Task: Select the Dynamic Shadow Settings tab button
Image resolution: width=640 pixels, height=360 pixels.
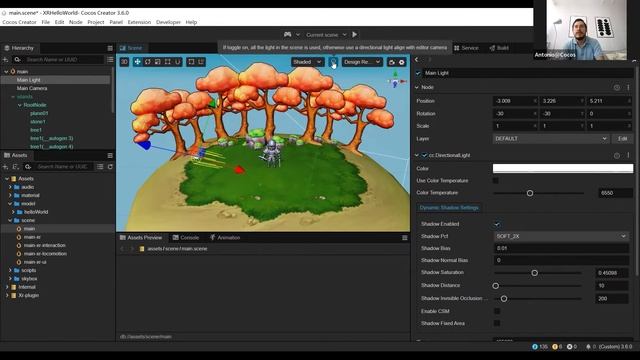Action: point(449,208)
